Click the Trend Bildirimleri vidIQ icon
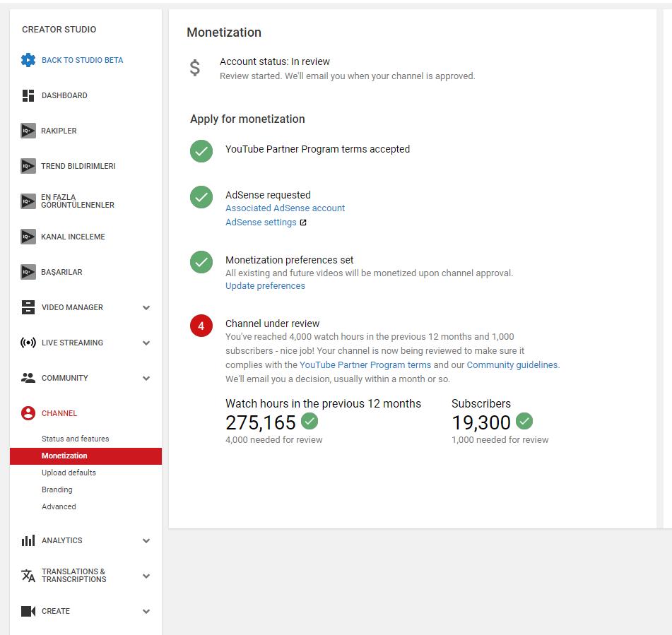672x635 pixels. (28, 166)
